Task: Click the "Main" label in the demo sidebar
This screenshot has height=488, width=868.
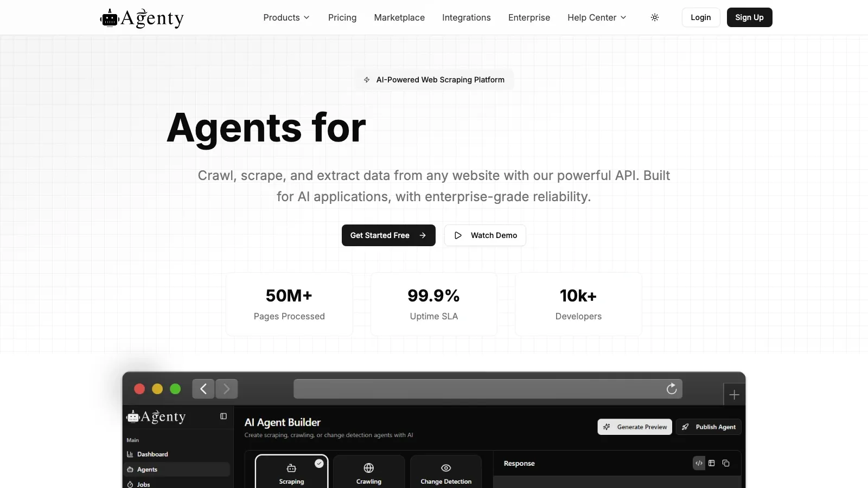Action: click(133, 440)
